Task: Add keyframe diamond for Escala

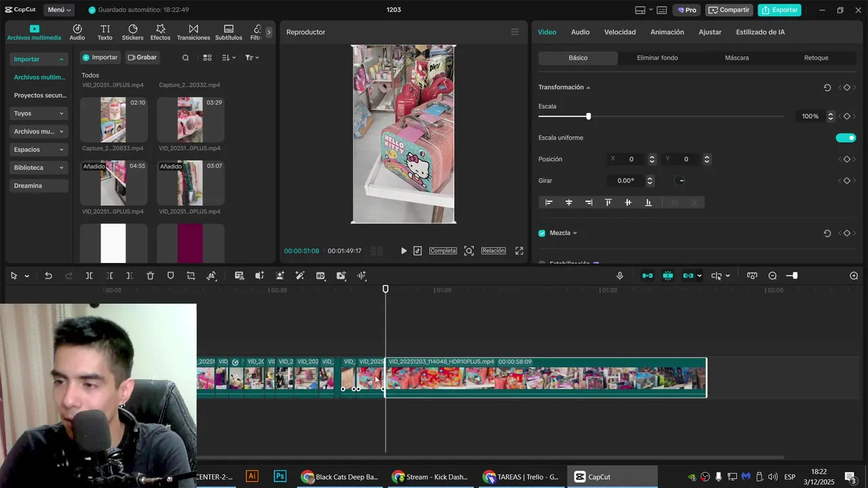Action: coord(846,117)
